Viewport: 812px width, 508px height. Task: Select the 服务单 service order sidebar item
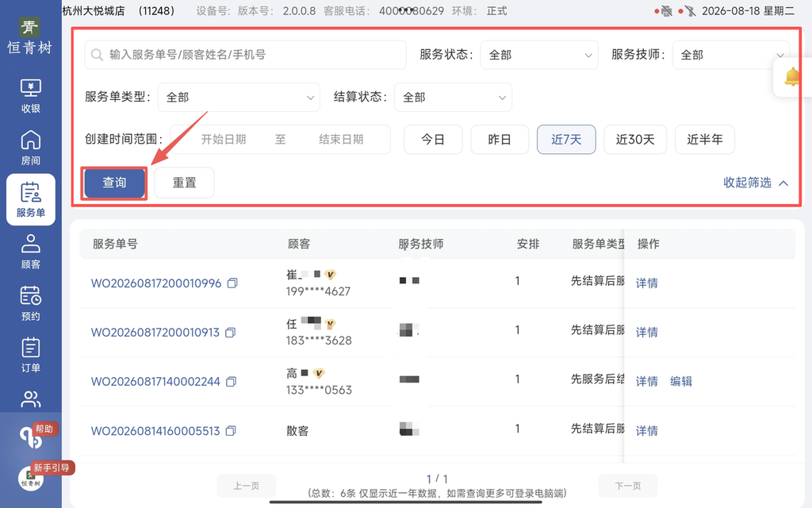pos(31,199)
